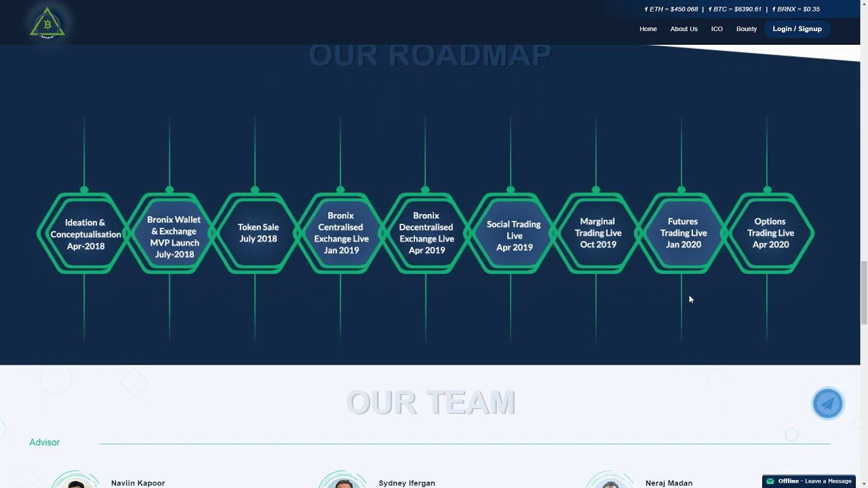Open the About Us menu item
The height and width of the screenshot is (488, 868).
(684, 29)
